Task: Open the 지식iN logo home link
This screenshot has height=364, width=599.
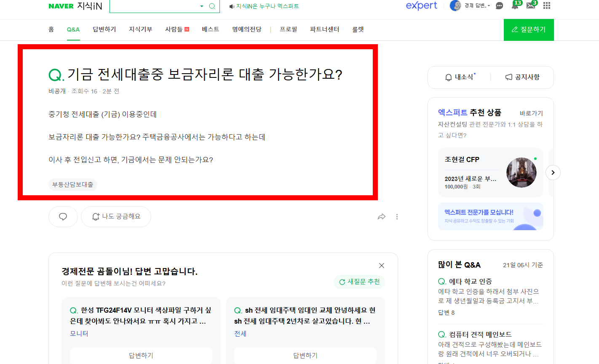Action: point(90,6)
